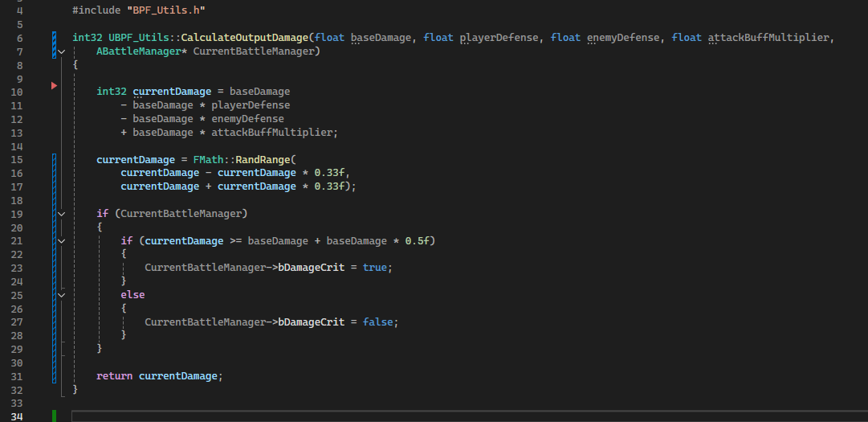868x422 pixels.
Task: Click the blue change bar beside line 6
Action: coord(54,38)
